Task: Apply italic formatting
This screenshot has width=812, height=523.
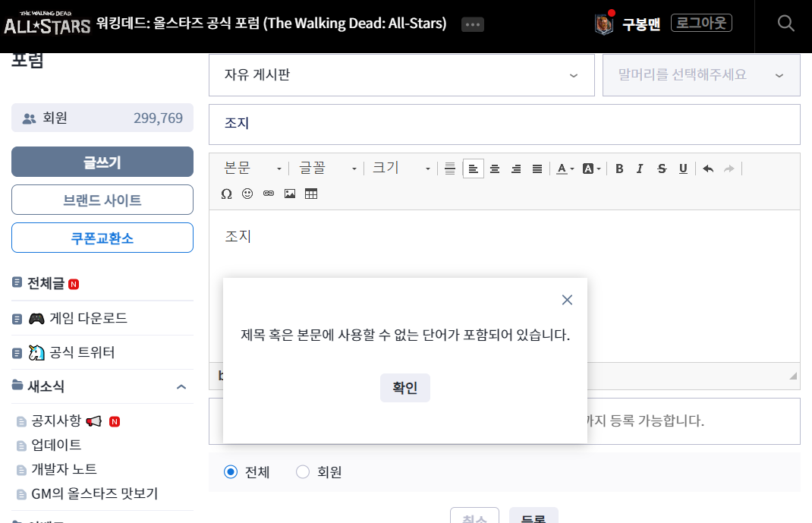Action: [x=640, y=169]
